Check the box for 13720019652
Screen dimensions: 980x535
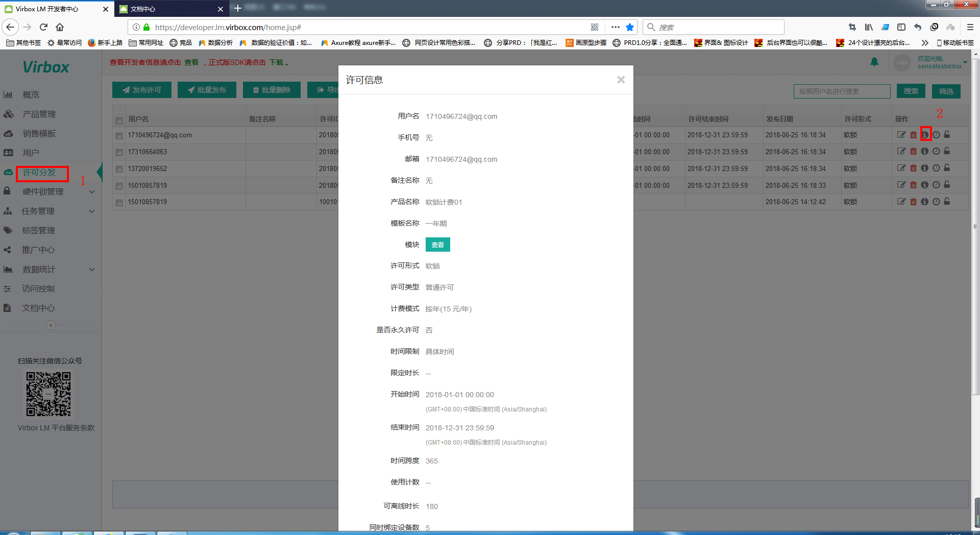(119, 169)
